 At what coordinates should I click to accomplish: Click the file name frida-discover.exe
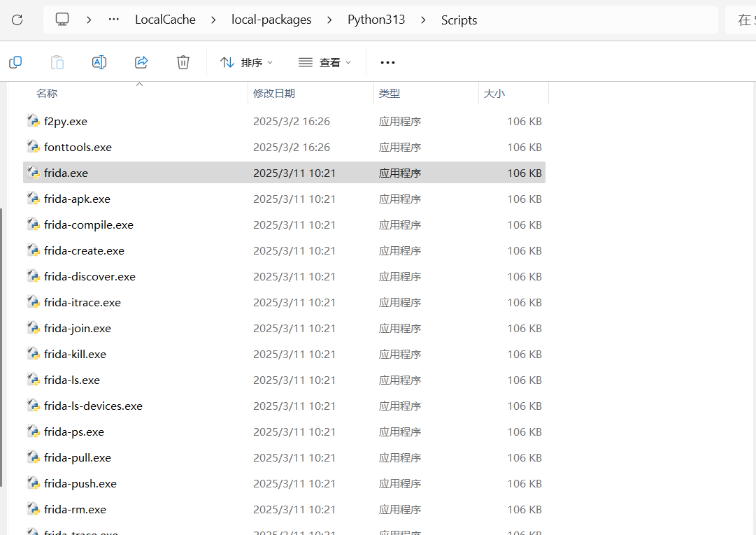pyautogui.click(x=90, y=277)
